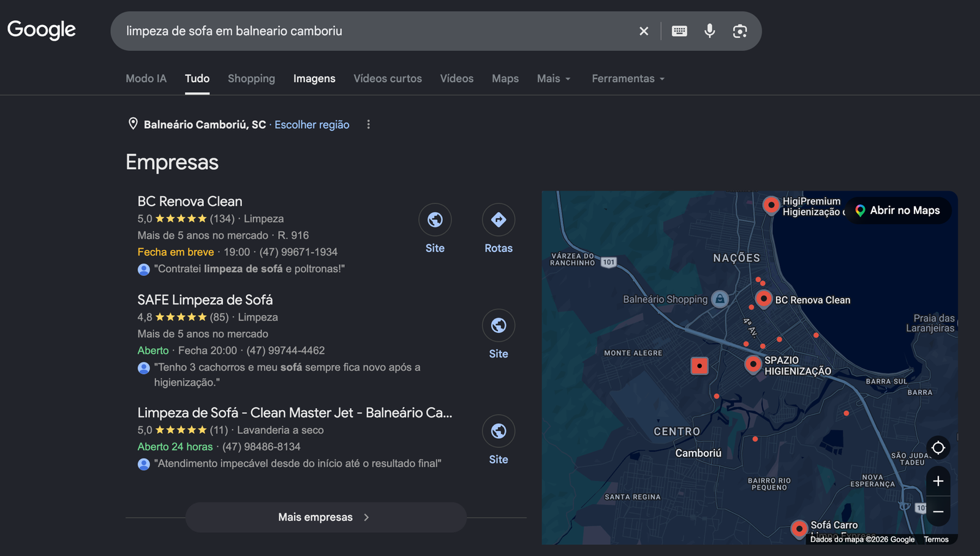Click phone number (47) 99671-1934

click(x=298, y=252)
